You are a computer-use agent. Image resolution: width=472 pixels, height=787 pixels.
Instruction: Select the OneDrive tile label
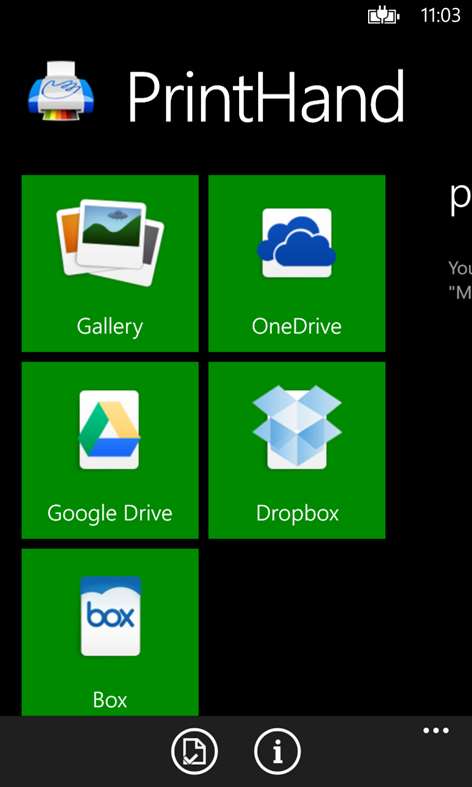point(297,326)
